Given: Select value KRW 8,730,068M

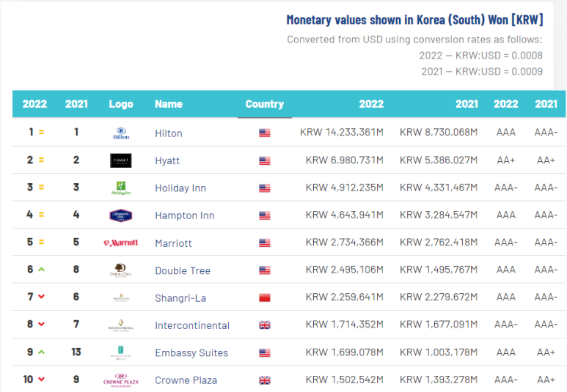Looking at the screenshot, I should 439,132.
